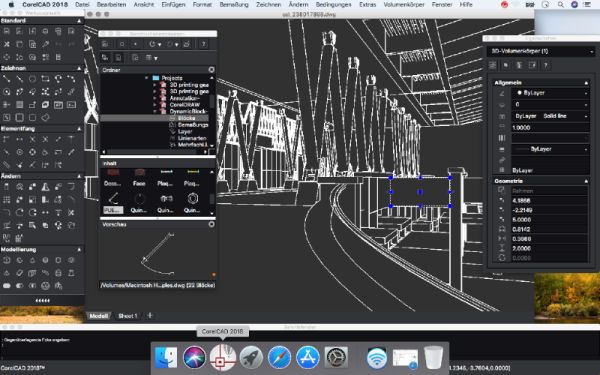The width and height of the screenshot is (600, 375).
Task: Open the Vorschau panel gear settings
Action: (211, 224)
